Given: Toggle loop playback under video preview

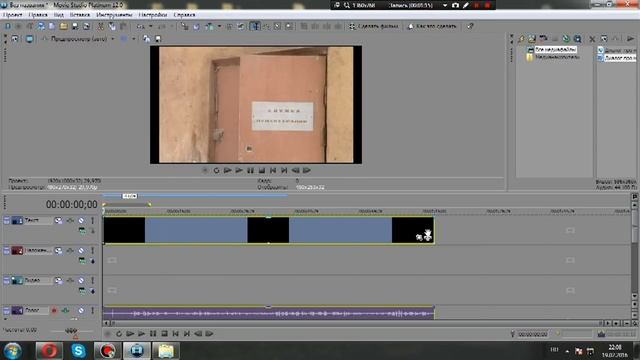Looking at the screenshot, I should 216,171.
